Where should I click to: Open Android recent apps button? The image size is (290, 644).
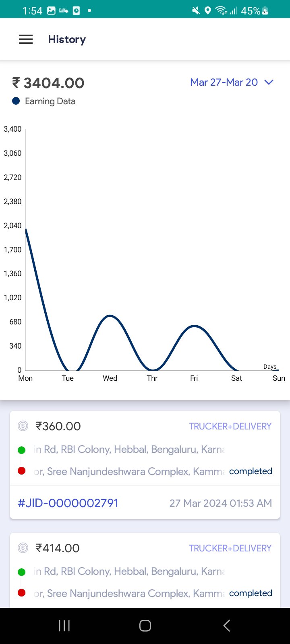point(64,625)
